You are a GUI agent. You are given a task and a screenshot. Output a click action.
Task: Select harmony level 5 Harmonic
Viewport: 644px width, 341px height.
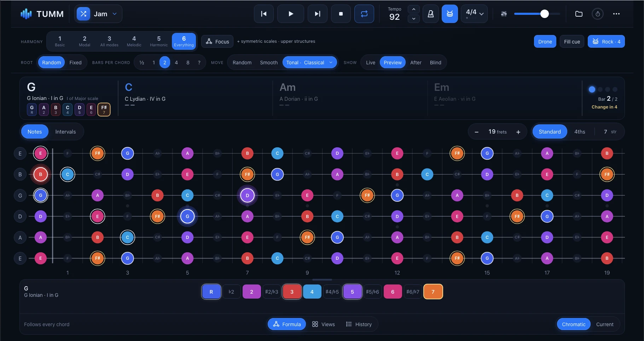pyautogui.click(x=158, y=41)
